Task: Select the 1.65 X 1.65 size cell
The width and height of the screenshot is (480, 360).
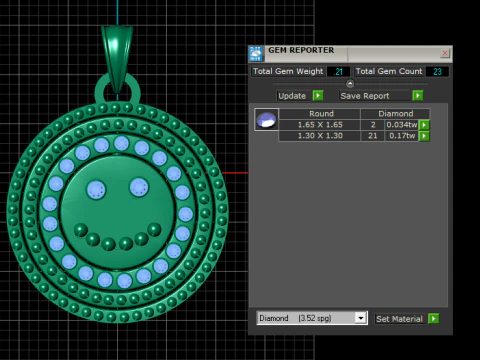Action: [320, 125]
